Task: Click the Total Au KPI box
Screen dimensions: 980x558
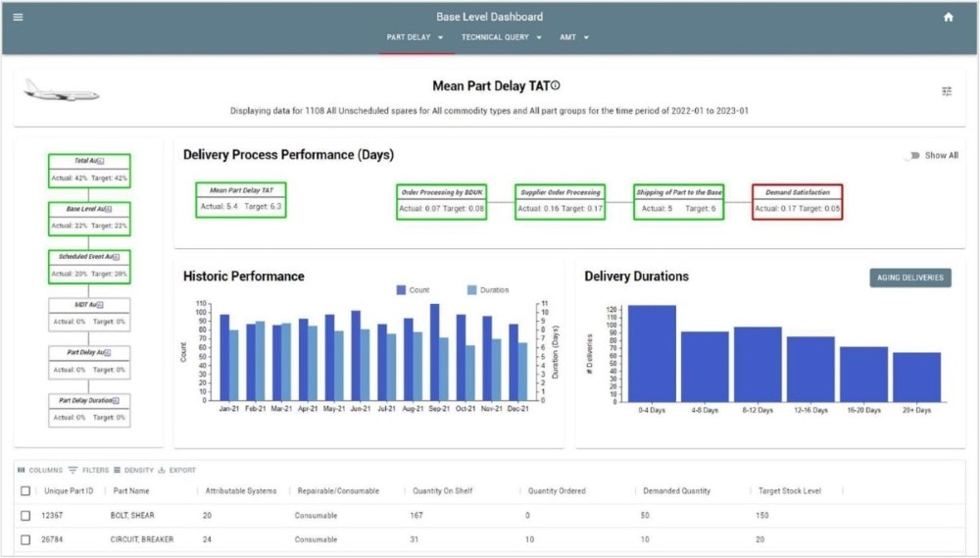Action: point(89,171)
